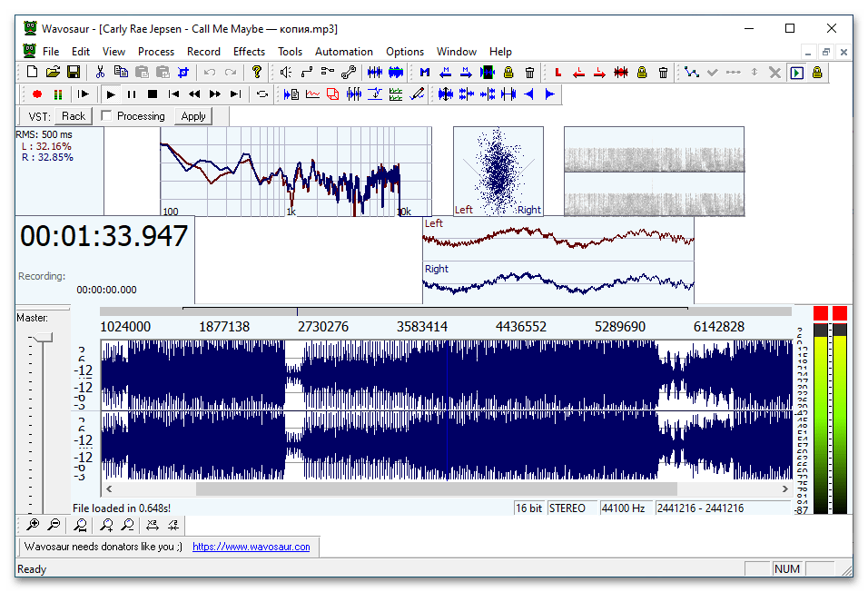Fast forward using the double right arrows
This screenshot has height=592, width=868.
[x=215, y=94]
